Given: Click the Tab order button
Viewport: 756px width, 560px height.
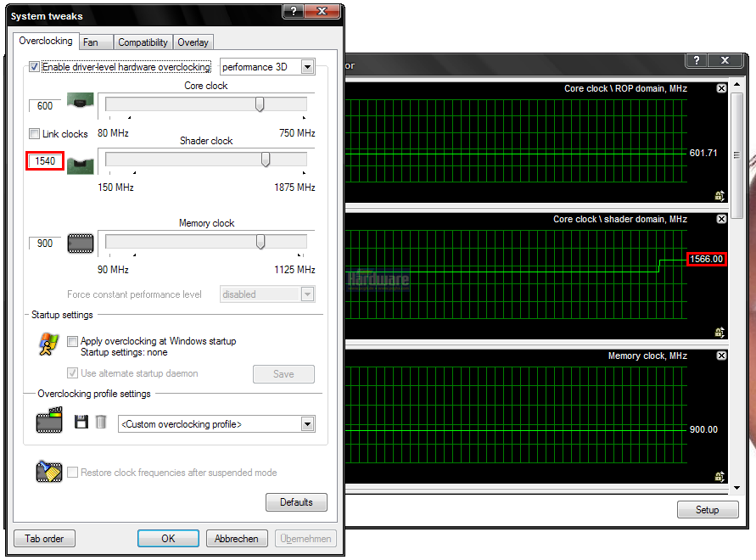Looking at the screenshot, I should click(44, 538).
